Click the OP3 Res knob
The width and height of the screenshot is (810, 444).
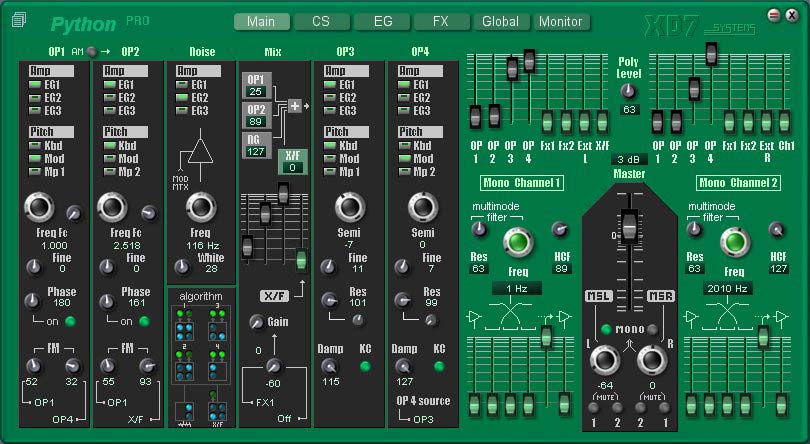coord(330,301)
